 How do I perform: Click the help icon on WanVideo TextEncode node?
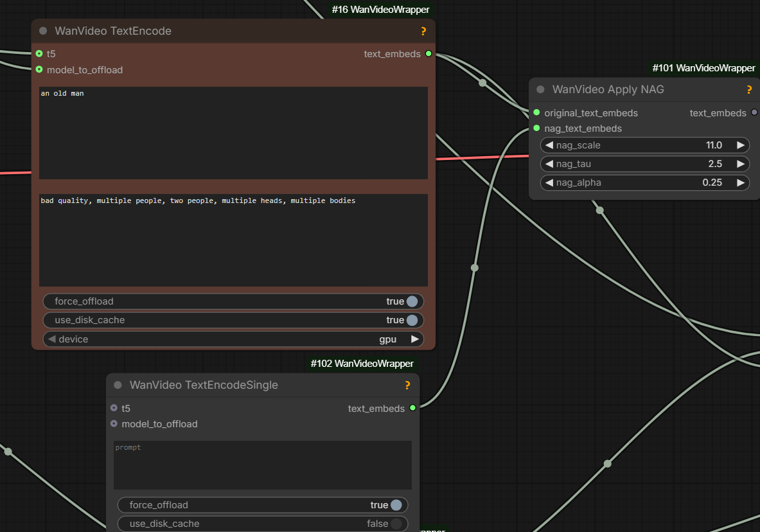(423, 31)
